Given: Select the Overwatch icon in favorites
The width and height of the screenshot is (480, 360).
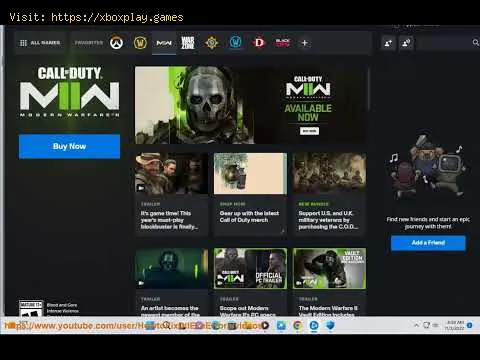Looking at the screenshot, I should (116, 43).
